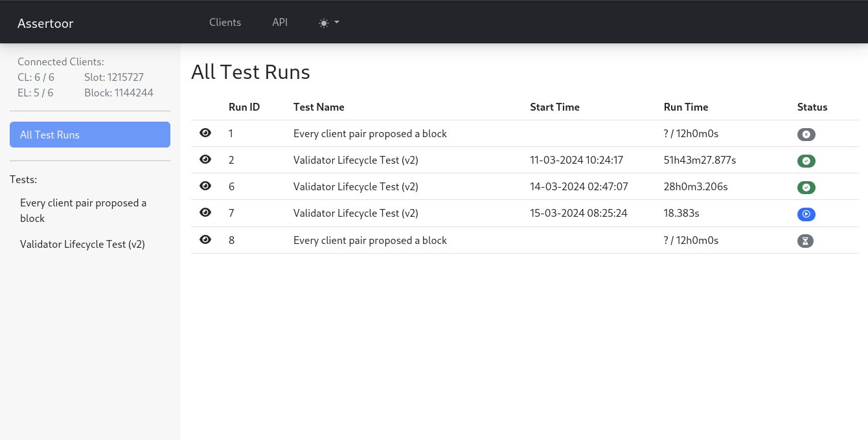868x440 pixels.
Task: Select the All Test Runs sidebar button
Action: [x=90, y=135]
